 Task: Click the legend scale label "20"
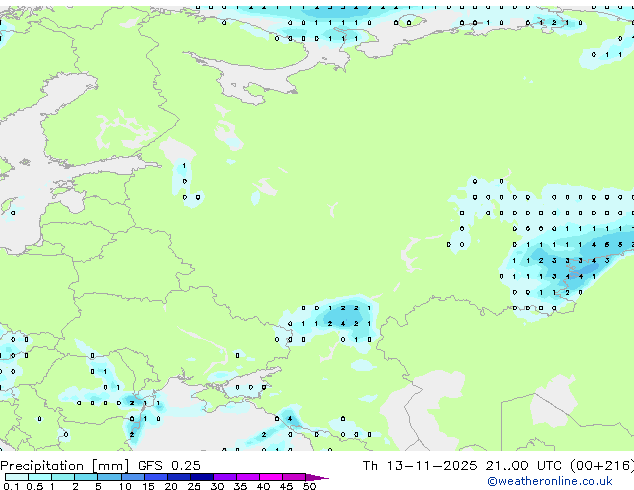pyautogui.click(x=171, y=486)
